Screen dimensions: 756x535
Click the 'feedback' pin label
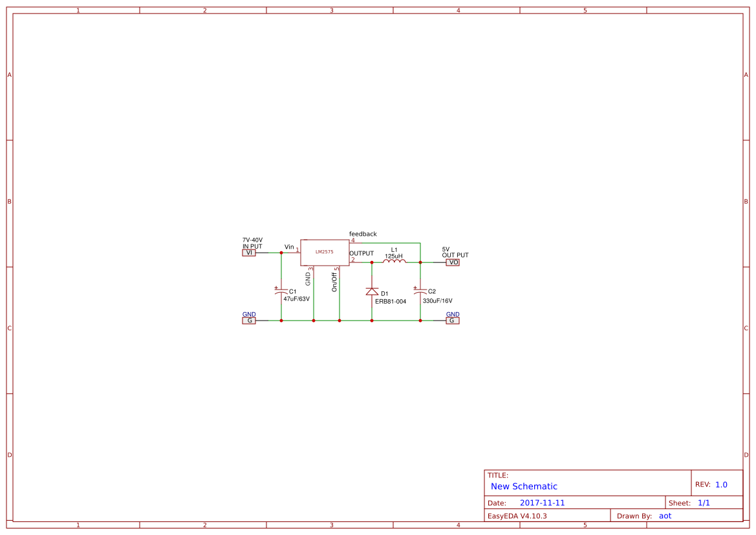click(363, 234)
